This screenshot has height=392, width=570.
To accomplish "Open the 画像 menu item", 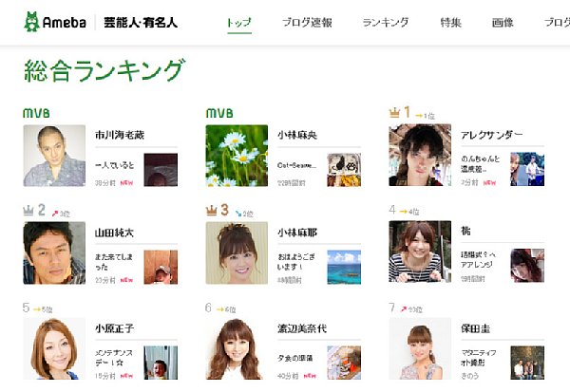I will 503,23.
